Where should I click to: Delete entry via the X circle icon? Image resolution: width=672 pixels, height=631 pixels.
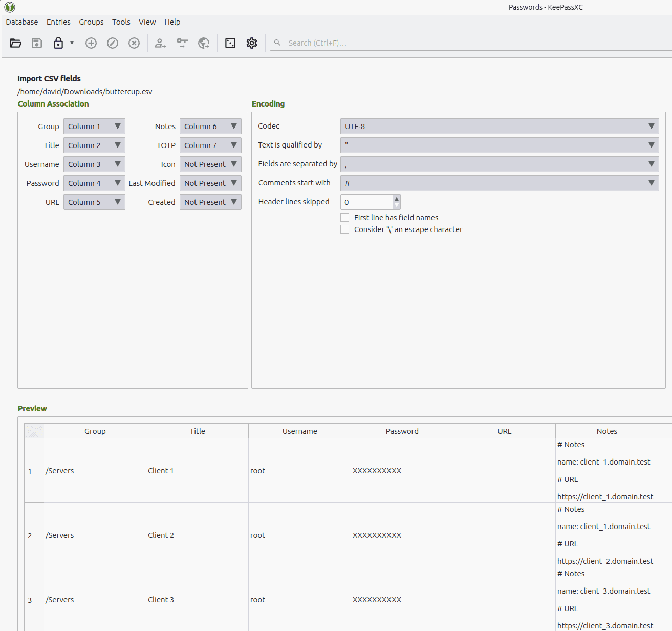point(134,43)
